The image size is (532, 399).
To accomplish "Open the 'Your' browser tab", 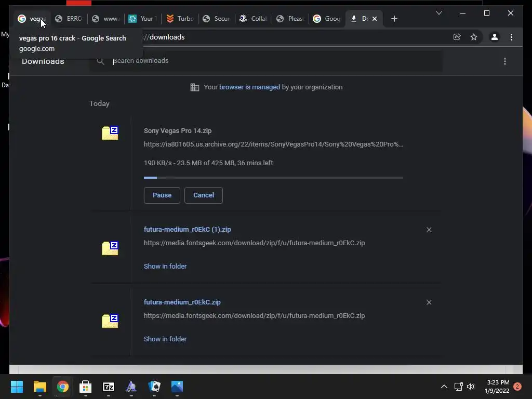I will pyautogui.click(x=143, y=19).
